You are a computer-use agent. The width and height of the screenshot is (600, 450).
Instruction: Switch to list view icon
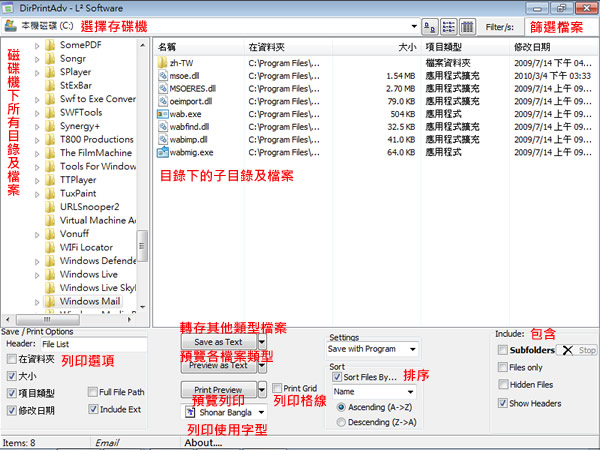(448, 27)
